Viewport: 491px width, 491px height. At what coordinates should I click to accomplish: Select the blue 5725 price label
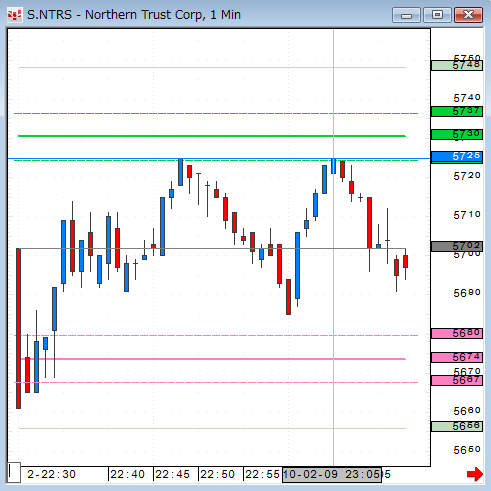coord(457,157)
